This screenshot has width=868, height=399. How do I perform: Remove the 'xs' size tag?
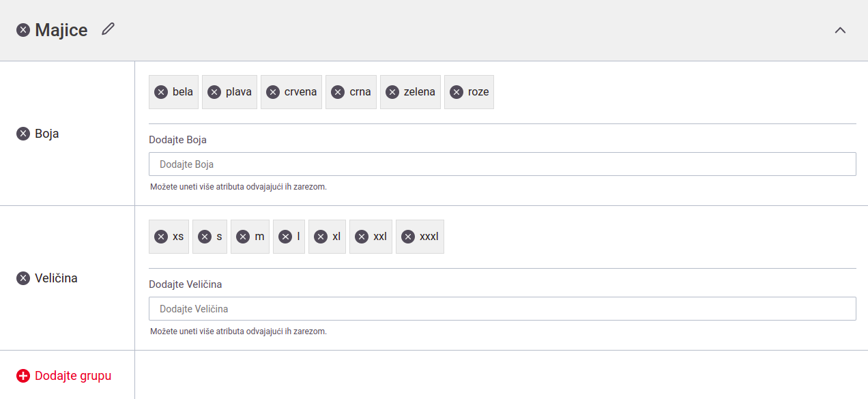click(x=161, y=237)
